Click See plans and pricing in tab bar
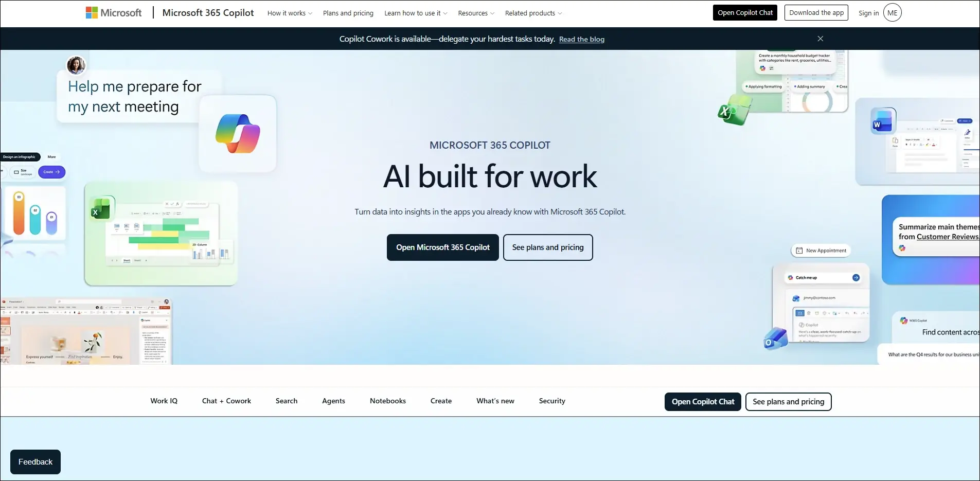The width and height of the screenshot is (980, 481). tap(789, 402)
